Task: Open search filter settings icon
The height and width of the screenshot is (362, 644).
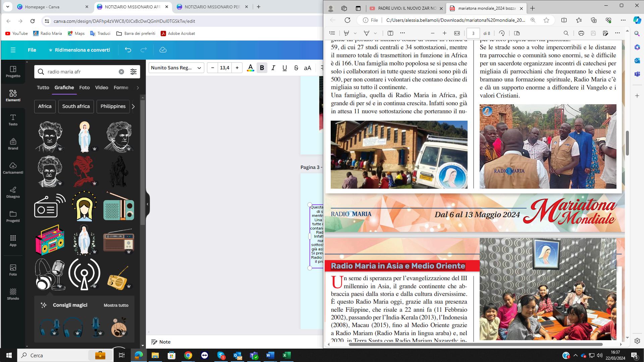Action: pos(133,72)
